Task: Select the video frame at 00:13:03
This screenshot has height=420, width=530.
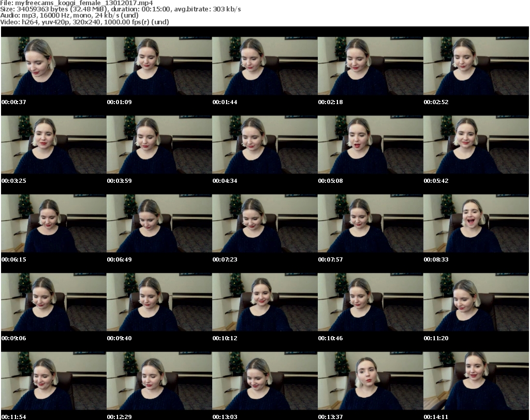Action: tap(265, 381)
